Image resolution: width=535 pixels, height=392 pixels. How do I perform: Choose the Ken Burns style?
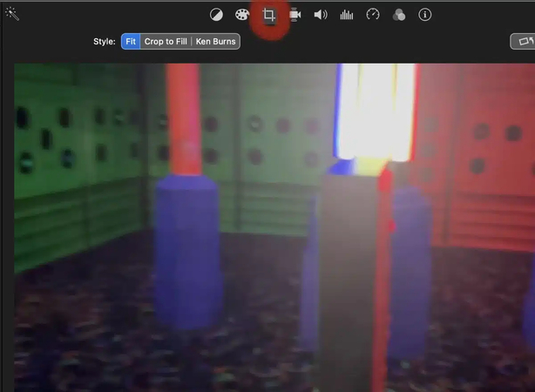215,42
